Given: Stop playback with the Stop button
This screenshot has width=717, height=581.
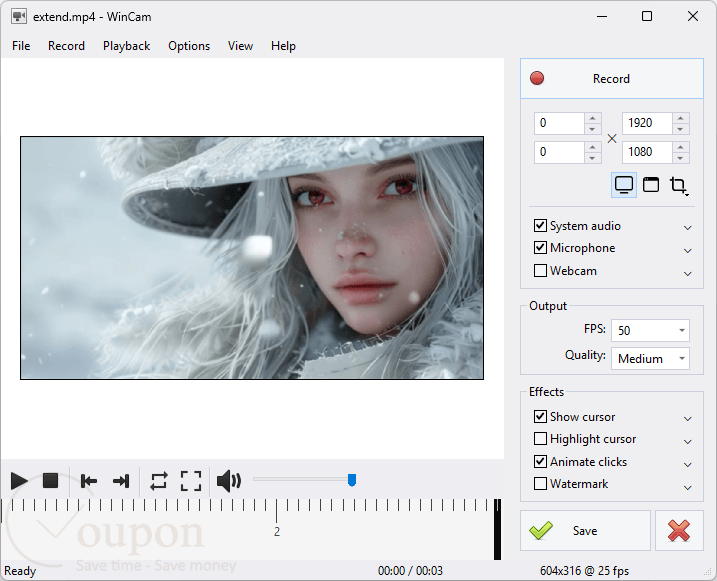Looking at the screenshot, I should 50,481.
